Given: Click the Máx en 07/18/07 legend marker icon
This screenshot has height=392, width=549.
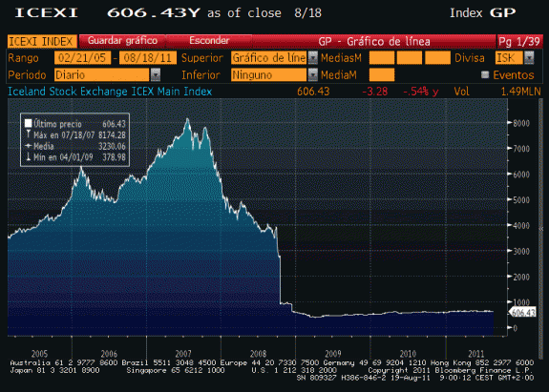Looking at the screenshot, I should (29, 134).
